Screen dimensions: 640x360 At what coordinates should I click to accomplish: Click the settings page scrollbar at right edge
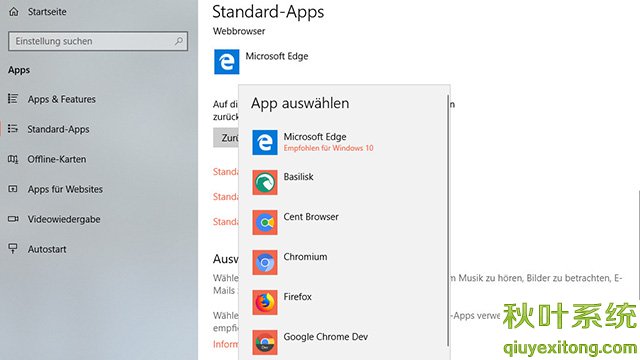click(638, 245)
